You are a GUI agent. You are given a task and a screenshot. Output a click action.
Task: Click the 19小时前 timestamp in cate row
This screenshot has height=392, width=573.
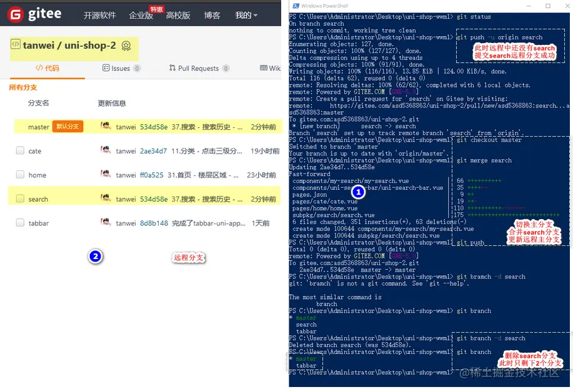pos(265,151)
